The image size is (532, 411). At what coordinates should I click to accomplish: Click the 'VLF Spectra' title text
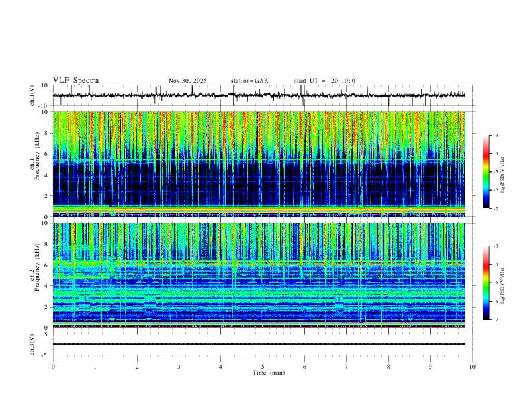click(76, 81)
